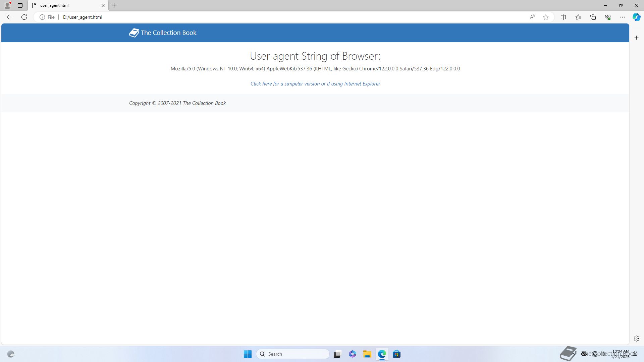Click The Collection Book header logo
This screenshot has height=362, width=644.
[163, 33]
